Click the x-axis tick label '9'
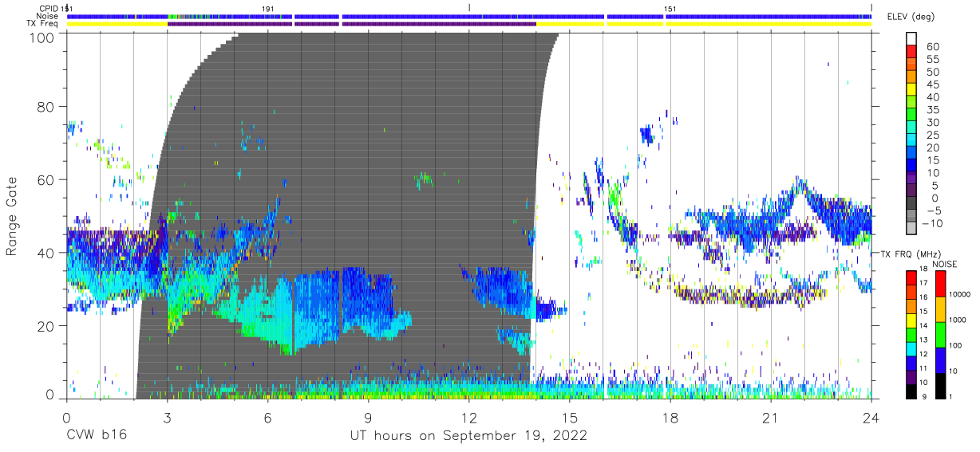Image resolution: width=980 pixels, height=452 pixels. (x=368, y=417)
